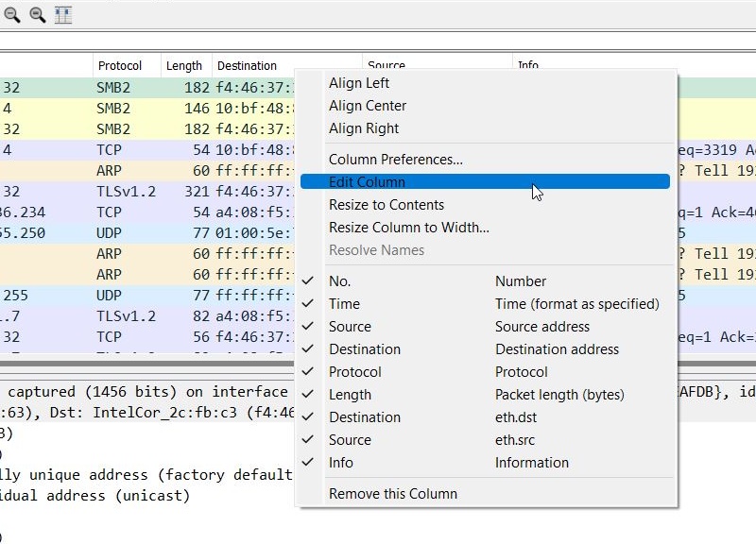Viewport: 756px width, 544px height.
Task: Choose Remove this Column
Action: tap(392, 494)
